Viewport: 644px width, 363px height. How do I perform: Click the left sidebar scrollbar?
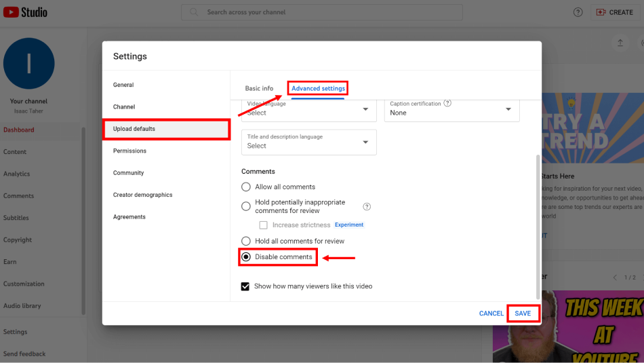pos(83,221)
